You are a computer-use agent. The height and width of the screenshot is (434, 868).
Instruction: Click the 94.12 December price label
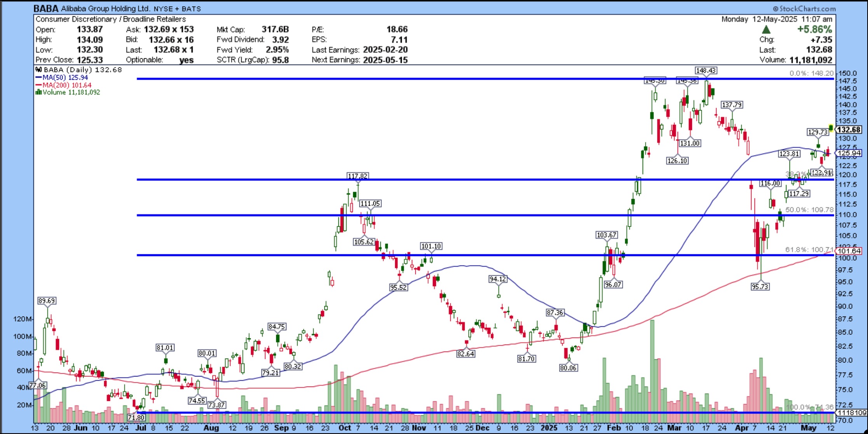(x=498, y=279)
